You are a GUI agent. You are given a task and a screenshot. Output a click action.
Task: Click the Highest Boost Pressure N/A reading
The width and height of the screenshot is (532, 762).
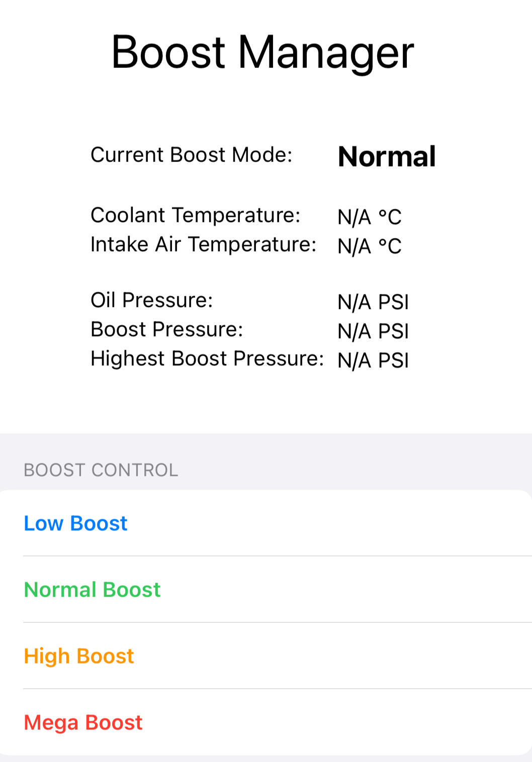click(373, 361)
